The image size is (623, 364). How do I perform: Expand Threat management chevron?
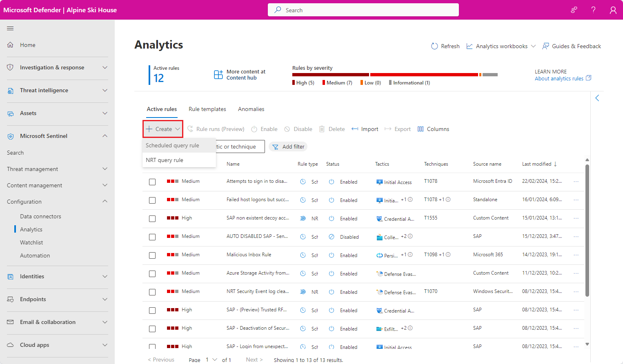(105, 169)
